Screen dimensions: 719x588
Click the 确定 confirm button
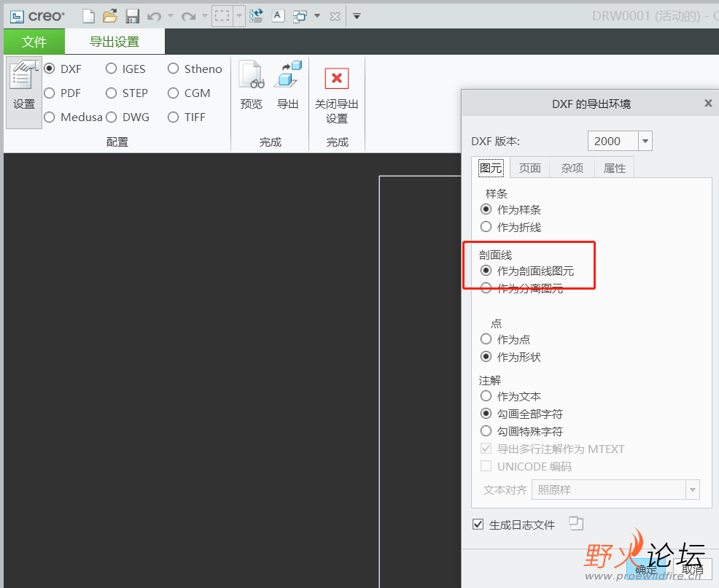(646, 570)
